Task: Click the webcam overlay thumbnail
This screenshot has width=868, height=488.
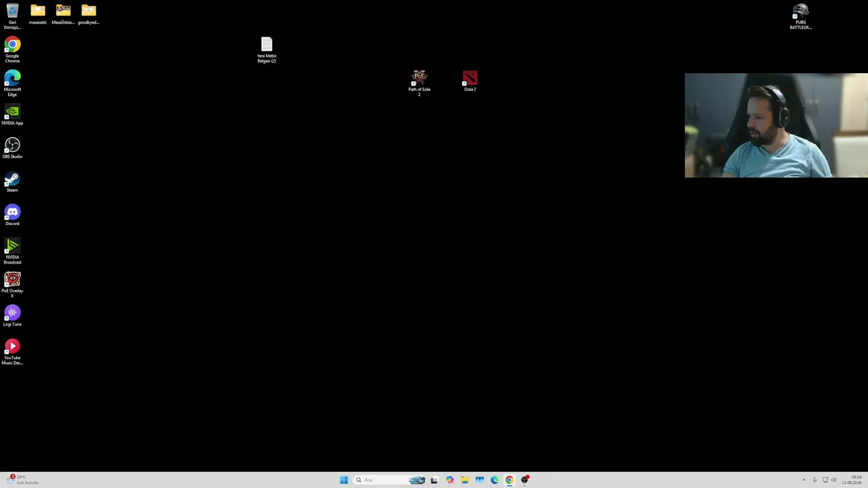Action: point(776,125)
